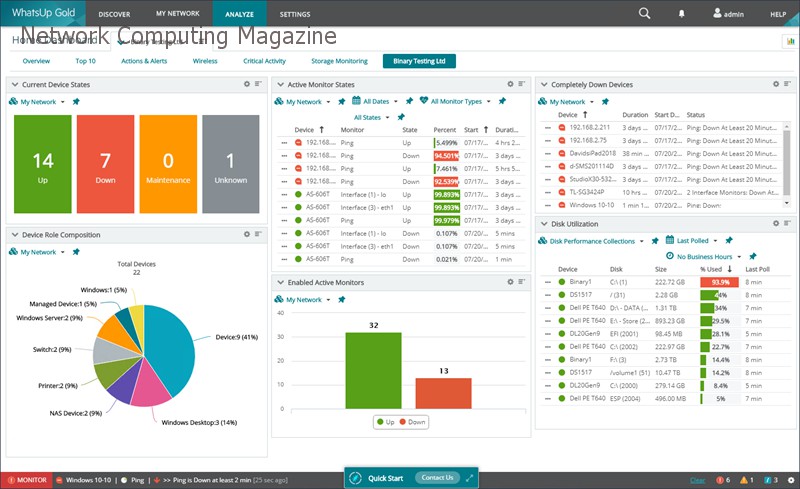
Task: Collapse the Device Role Composition panel
Action: [15, 234]
